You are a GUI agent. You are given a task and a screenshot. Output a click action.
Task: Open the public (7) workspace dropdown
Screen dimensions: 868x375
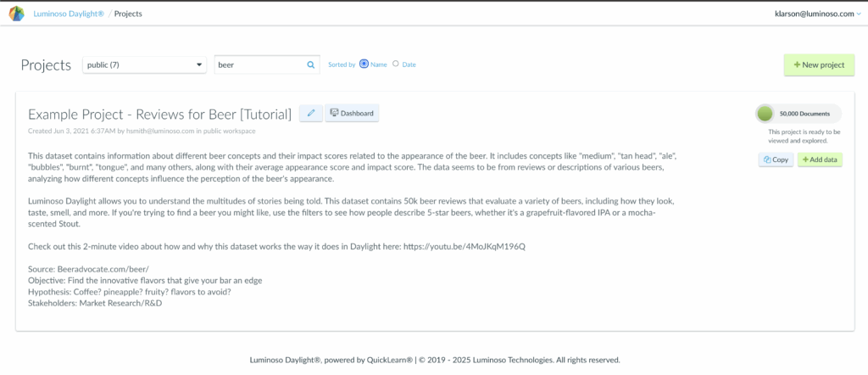point(145,64)
